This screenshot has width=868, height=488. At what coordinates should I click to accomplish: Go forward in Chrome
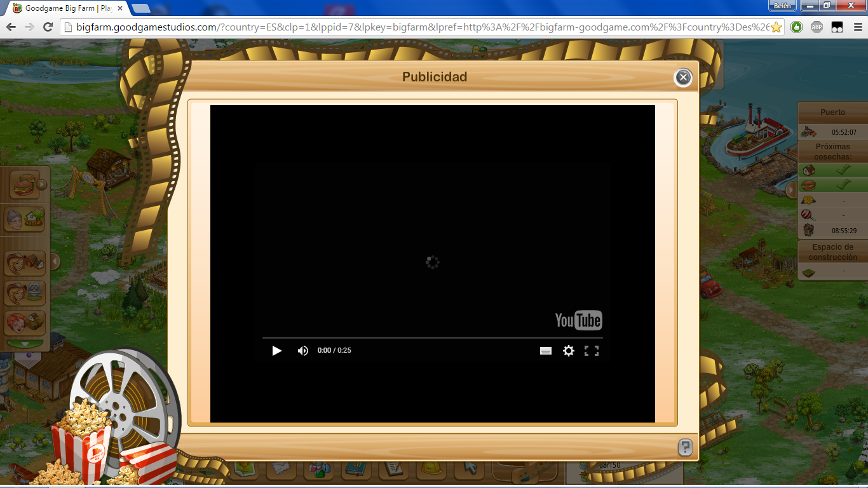(x=29, y=27)
